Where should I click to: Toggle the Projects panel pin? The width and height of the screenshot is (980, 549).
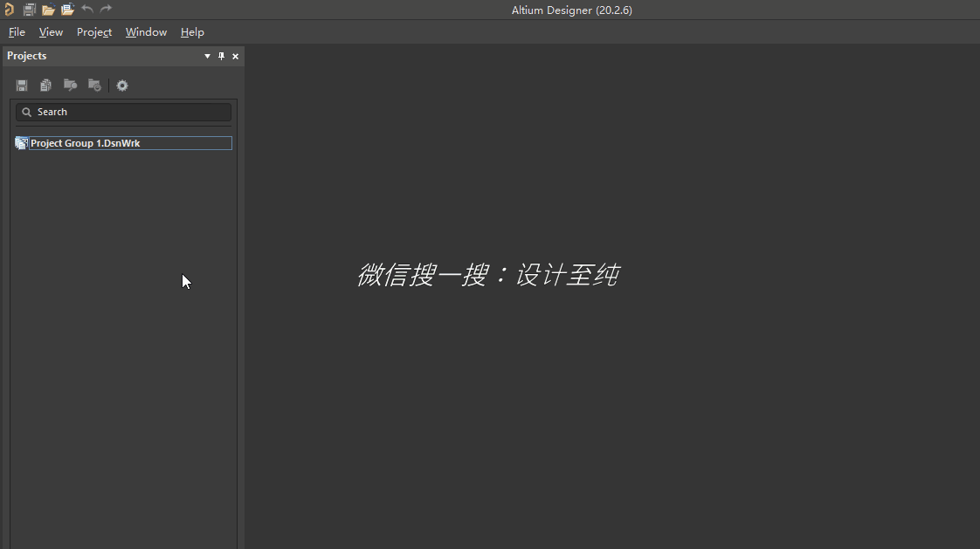pyautogui.click(x=221, y=56)
